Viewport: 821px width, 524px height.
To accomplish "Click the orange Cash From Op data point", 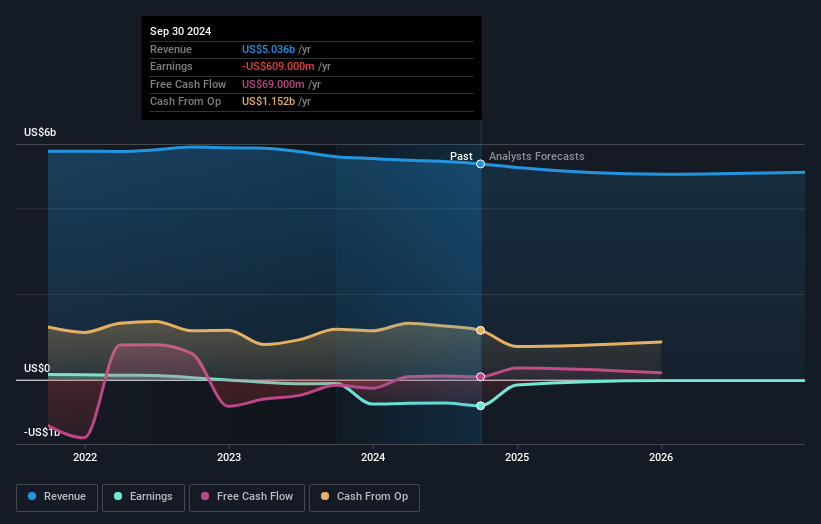I will [x=480, y=330].
